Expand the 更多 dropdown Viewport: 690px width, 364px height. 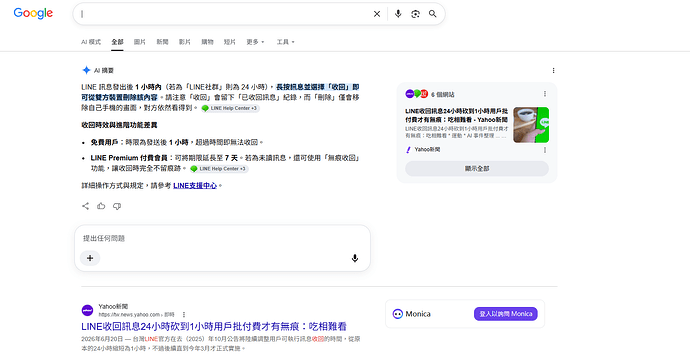point(255,42)
